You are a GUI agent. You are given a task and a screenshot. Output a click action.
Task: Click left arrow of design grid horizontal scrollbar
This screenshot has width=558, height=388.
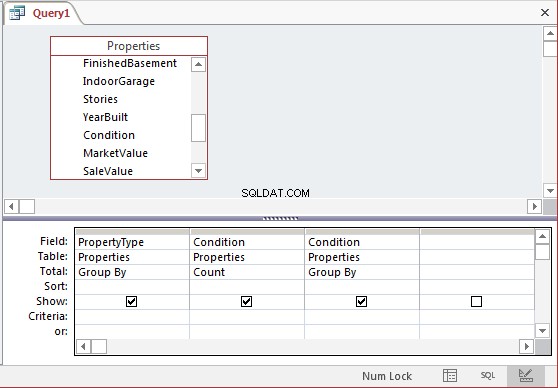(x=83, y=346)
